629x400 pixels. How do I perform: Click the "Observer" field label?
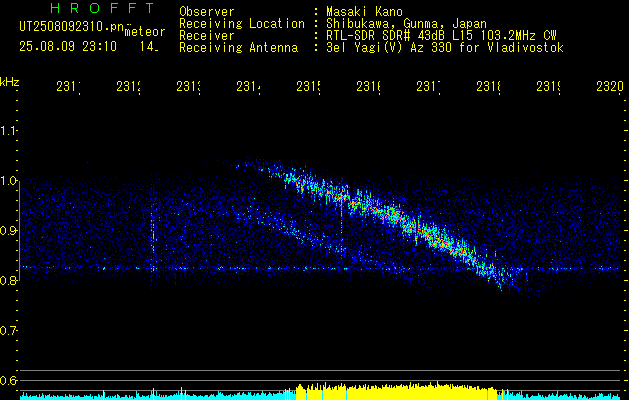click(207, 11)
